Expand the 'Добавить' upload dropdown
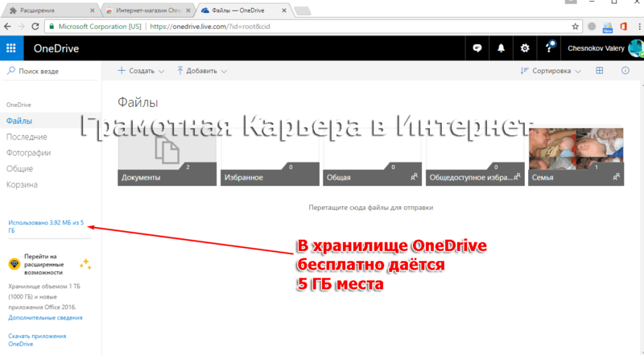This screenshot has width=644, height=355. click(202, 71)
